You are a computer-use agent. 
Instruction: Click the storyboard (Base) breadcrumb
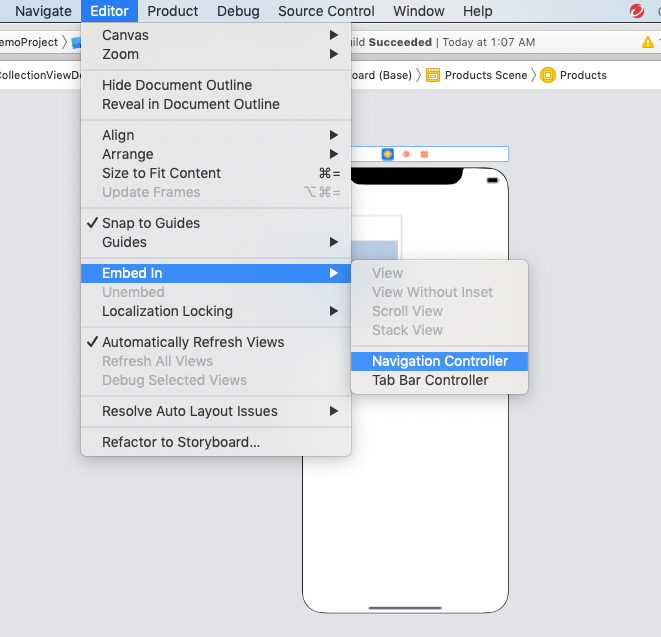[x=382, y=75]
